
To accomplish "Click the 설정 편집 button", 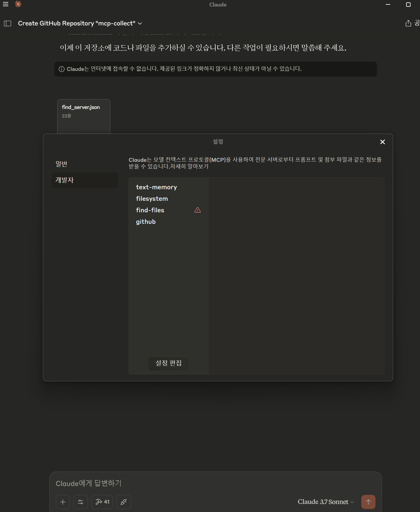I will click(168, 363).
